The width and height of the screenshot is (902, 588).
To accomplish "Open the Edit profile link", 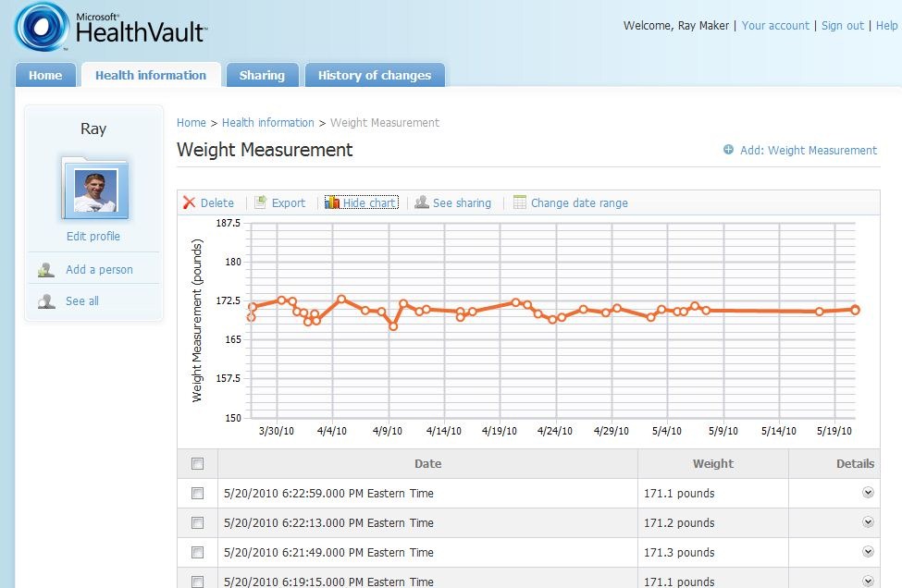I will point(93,237).
